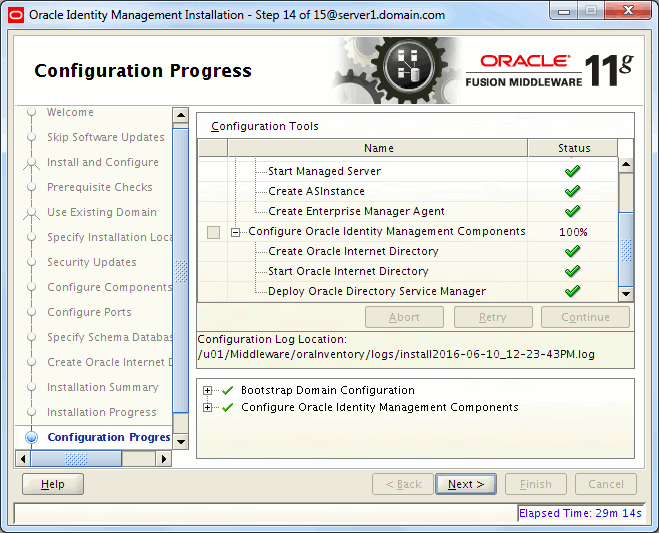Screen dimensions: 659x533
Task: Select the Deploy Oracle Directory Service Manager row
Action: point(362,291)
